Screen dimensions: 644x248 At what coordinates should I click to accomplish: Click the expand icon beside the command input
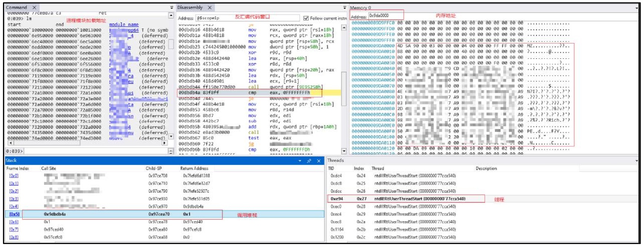click(171, 151)
